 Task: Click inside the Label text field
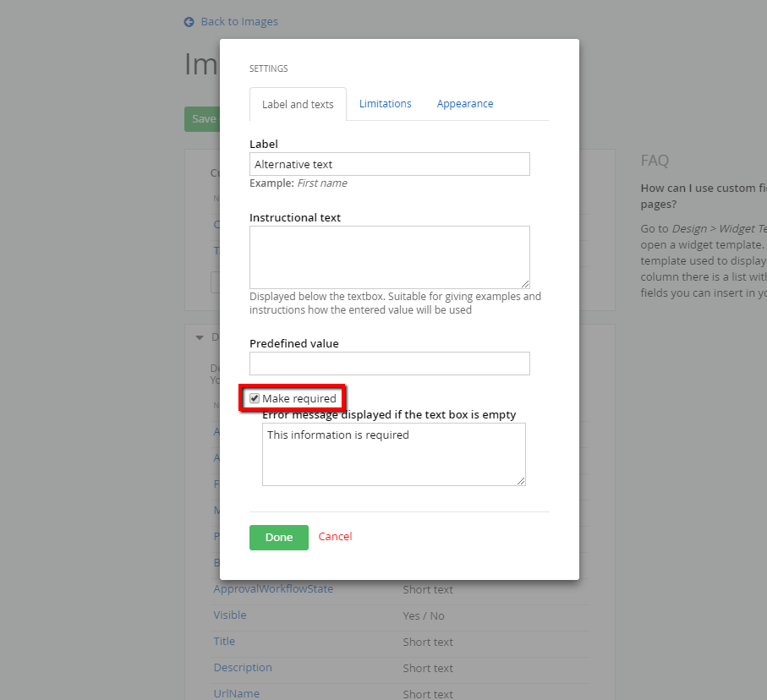coord(389,163)
